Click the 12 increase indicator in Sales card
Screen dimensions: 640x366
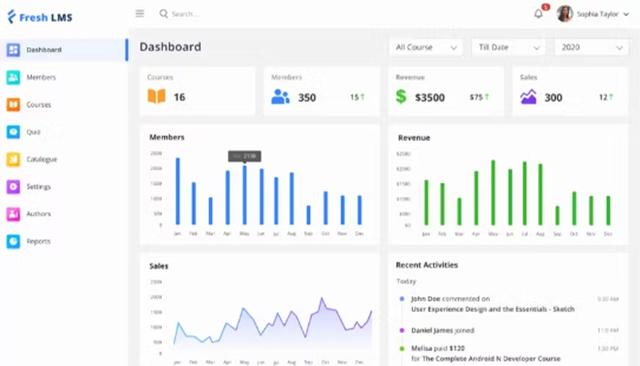tap(606, 97)
